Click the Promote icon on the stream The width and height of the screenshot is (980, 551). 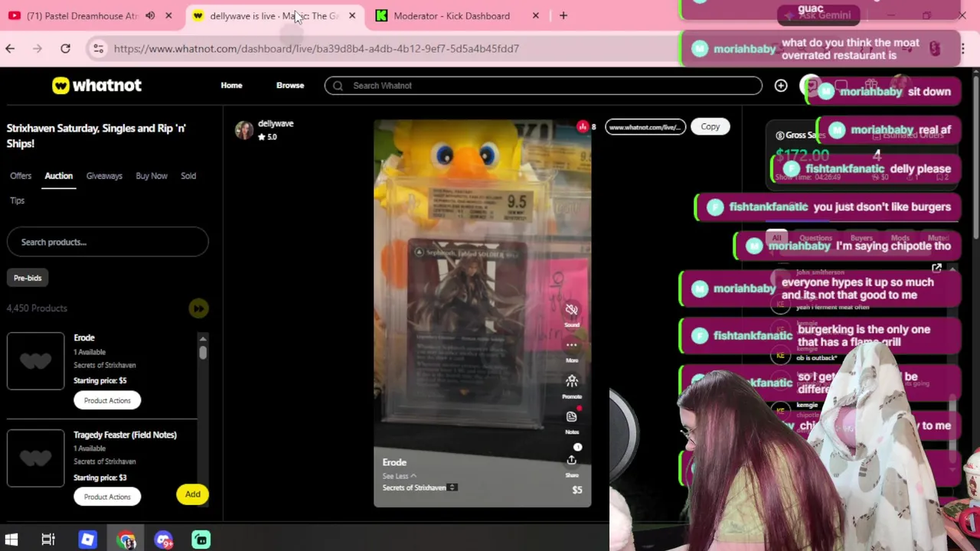pos(571,381)
